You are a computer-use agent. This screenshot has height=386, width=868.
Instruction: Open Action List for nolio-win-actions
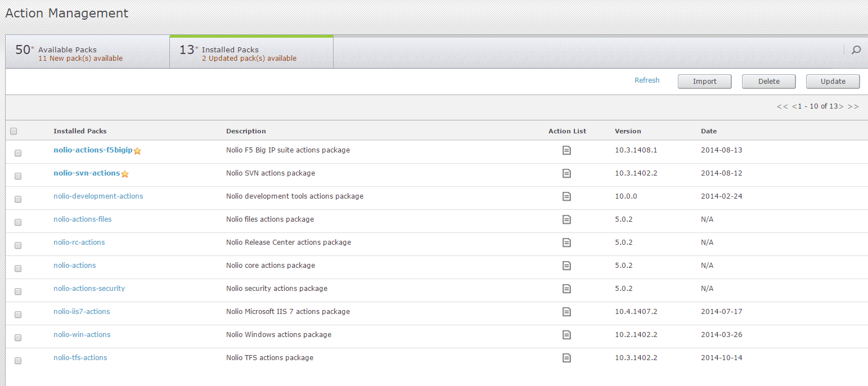pos(566,335)
